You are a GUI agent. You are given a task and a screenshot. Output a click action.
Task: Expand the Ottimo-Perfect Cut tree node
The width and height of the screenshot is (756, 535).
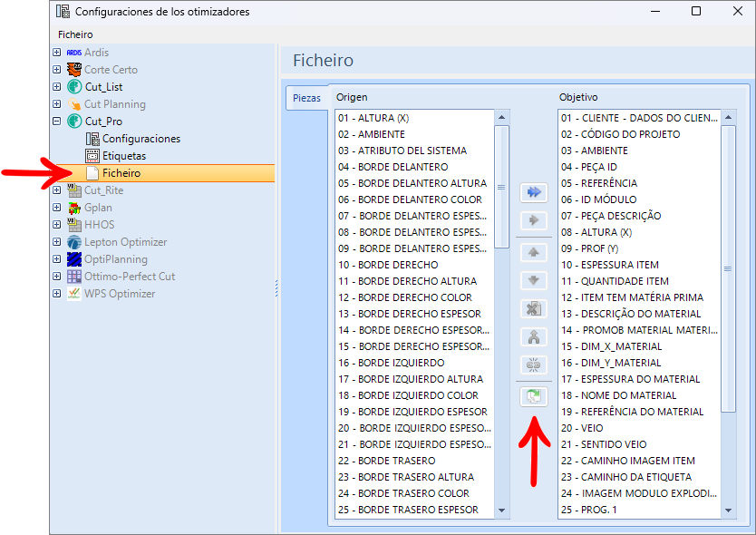tap(57, 277)
